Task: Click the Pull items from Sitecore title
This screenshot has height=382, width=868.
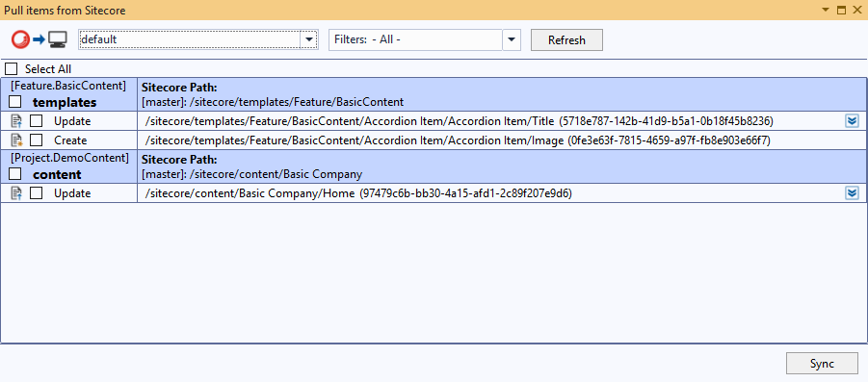Action: click(x=65, y=10)
